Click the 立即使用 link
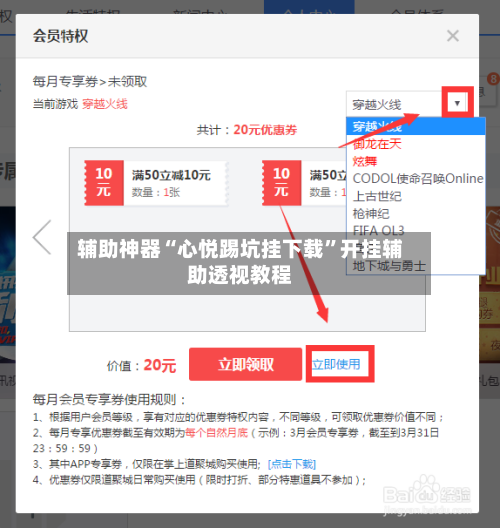 point(336,364)
